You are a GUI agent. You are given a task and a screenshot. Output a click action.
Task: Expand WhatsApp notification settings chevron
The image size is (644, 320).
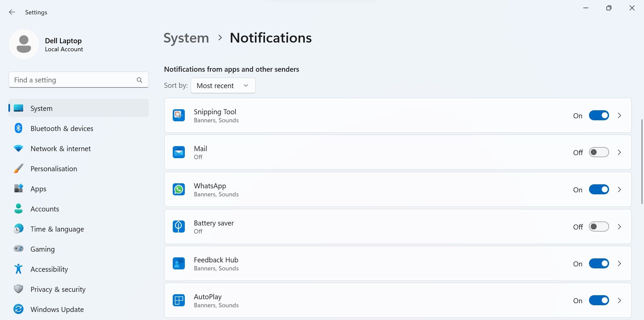click(619, 190)
